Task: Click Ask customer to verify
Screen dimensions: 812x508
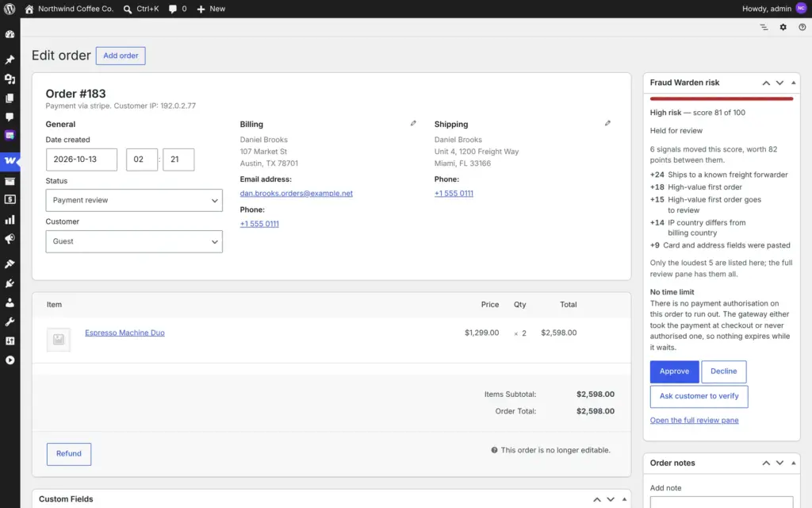Action: [x=699, y=397]
